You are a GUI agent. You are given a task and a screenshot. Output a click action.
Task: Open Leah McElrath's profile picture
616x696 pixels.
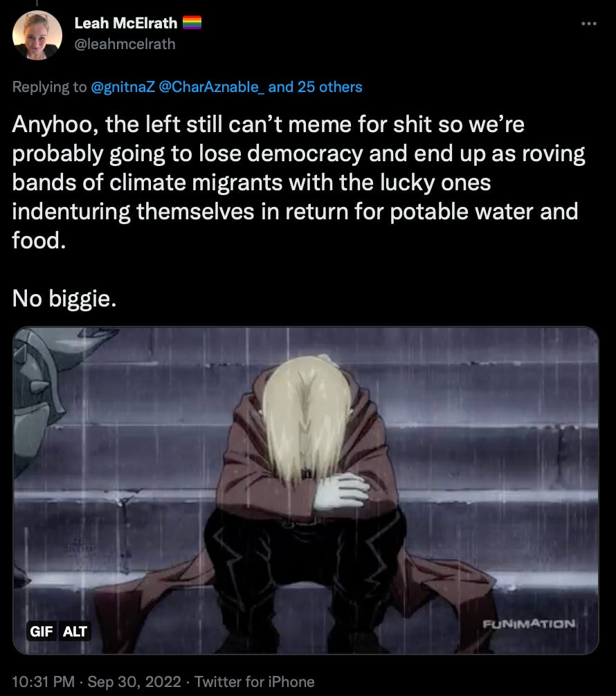(37, 35)
